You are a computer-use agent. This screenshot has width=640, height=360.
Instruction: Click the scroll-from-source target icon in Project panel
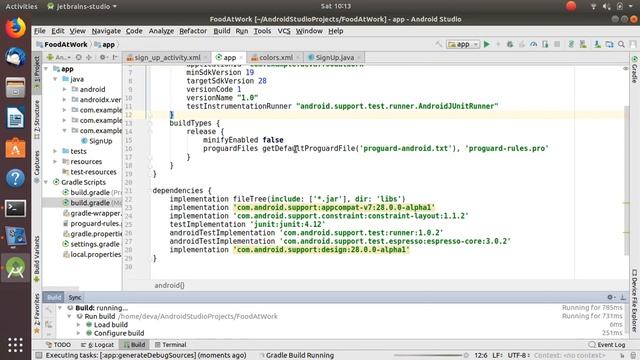coord(79,58)
